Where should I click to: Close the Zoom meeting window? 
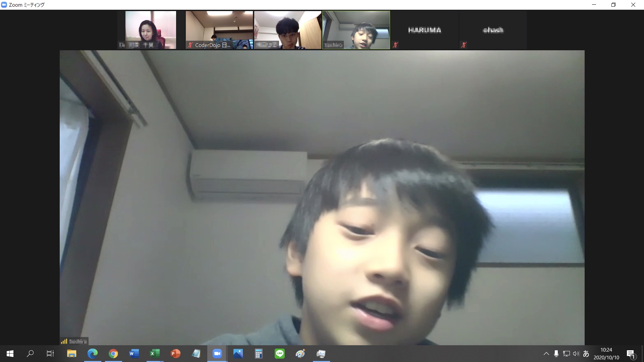633,5
